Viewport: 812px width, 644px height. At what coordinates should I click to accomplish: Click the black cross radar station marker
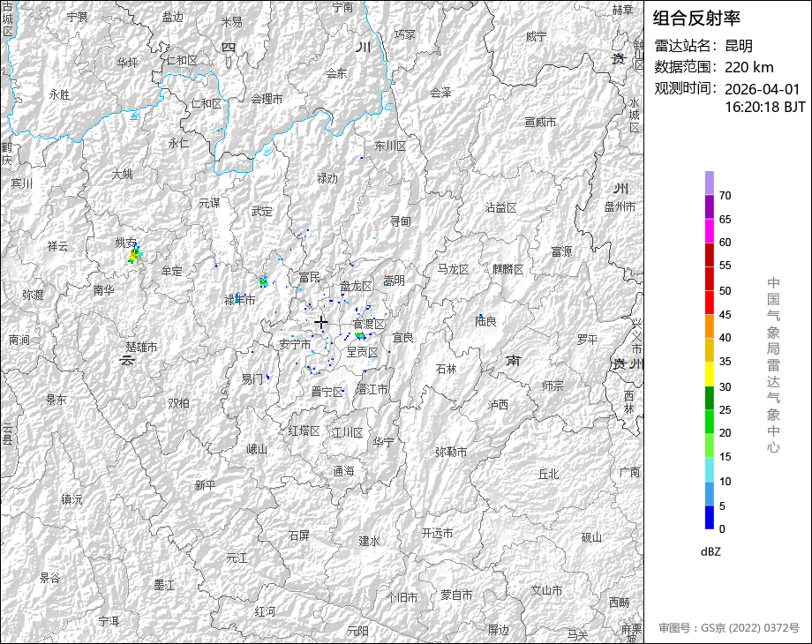pos(321,323)
